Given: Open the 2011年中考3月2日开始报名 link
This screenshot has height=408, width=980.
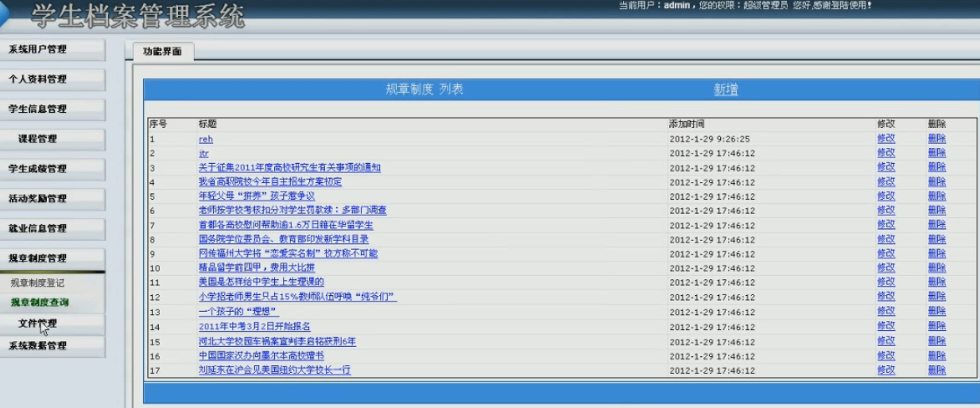Looking at the screenshot, I should (x=254, y=326).
